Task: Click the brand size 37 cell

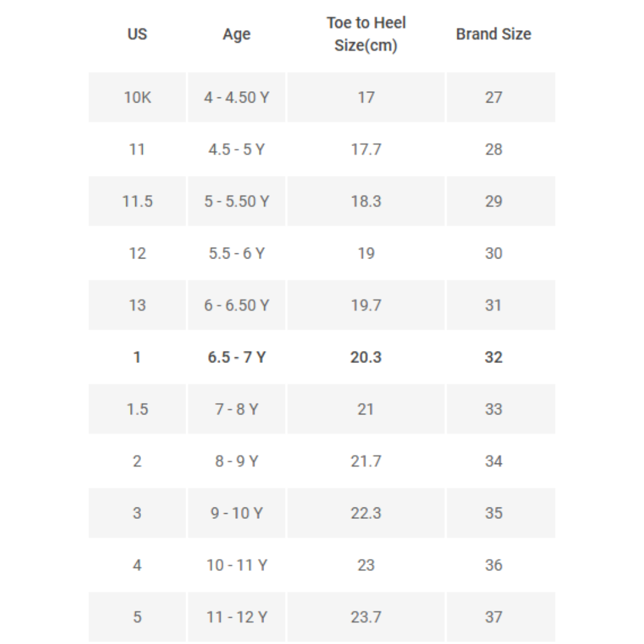Action: coord(494,617)
